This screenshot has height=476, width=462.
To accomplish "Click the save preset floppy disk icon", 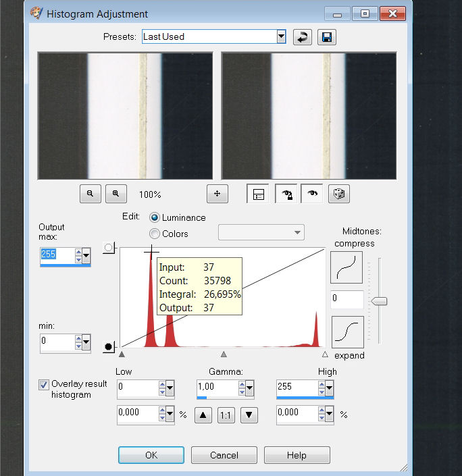I will click(x=327, y=37).
